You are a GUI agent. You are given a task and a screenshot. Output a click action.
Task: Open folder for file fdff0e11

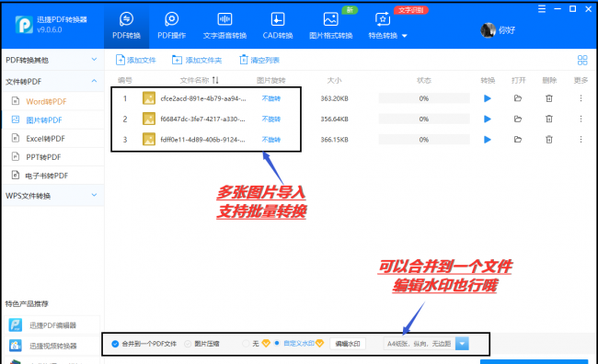(518, 140)
